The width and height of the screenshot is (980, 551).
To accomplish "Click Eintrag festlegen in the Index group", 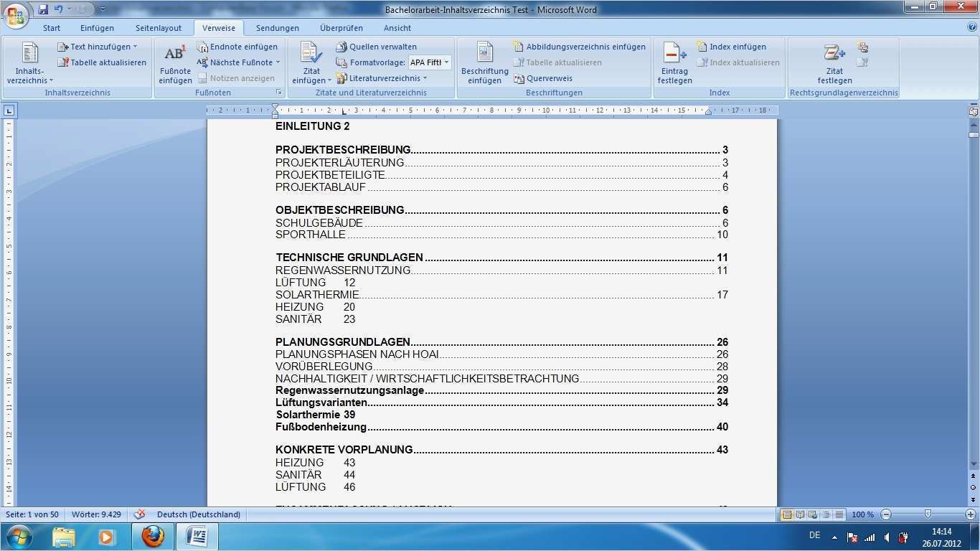I will pos(673,63).
